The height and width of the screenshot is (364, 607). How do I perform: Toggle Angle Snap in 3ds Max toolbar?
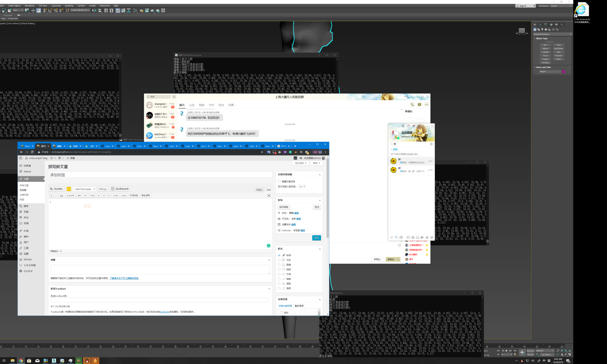pos(50,10)
